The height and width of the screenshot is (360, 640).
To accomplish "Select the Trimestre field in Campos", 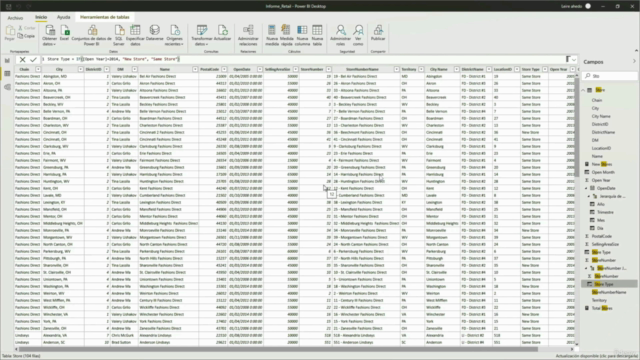I will click(x=605, y=212).
